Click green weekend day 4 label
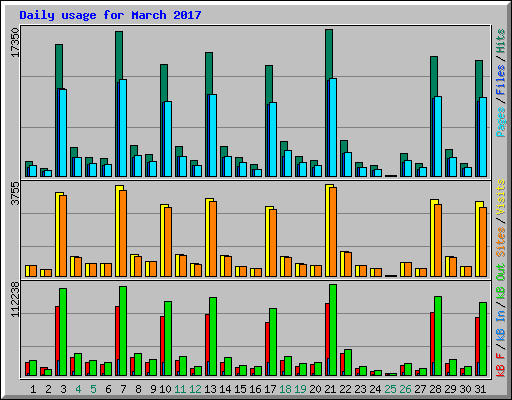 click(x=78, y=389)
